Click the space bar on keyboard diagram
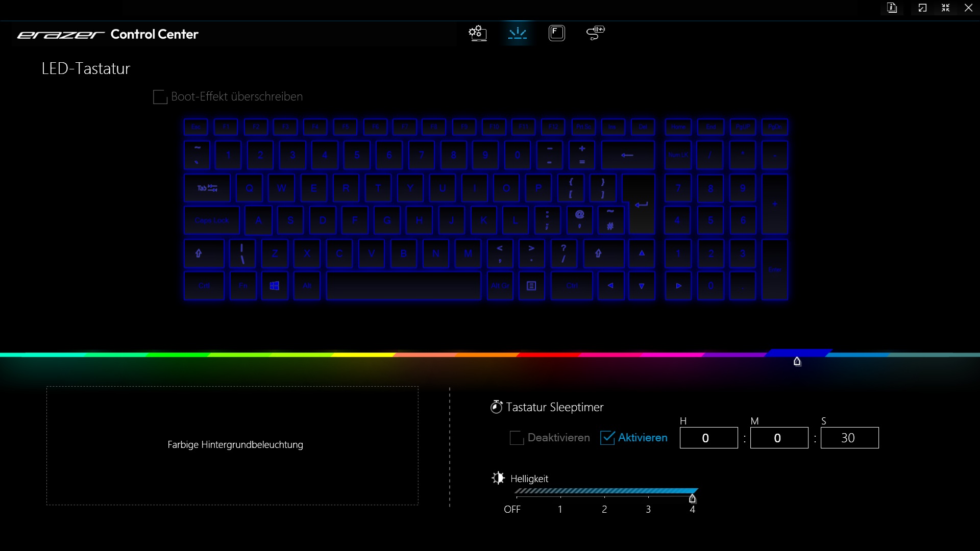The width and height of the screenshot is (980, 551). (x=403, y=286)
